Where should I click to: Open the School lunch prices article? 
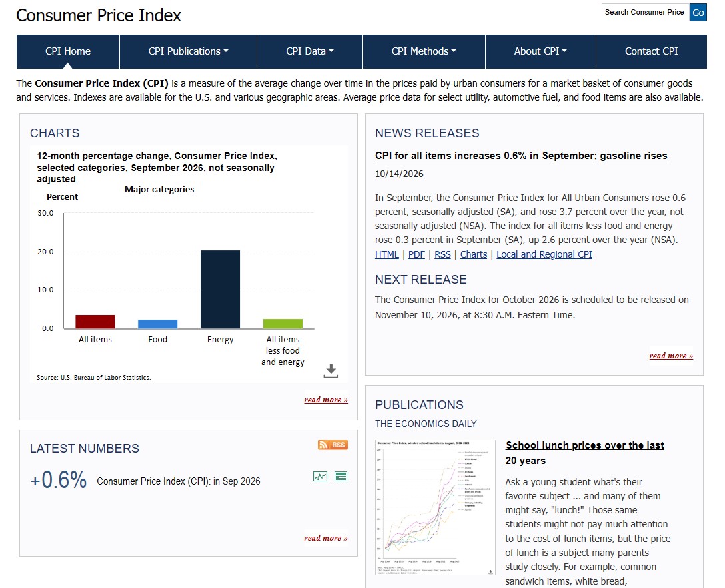584,453
